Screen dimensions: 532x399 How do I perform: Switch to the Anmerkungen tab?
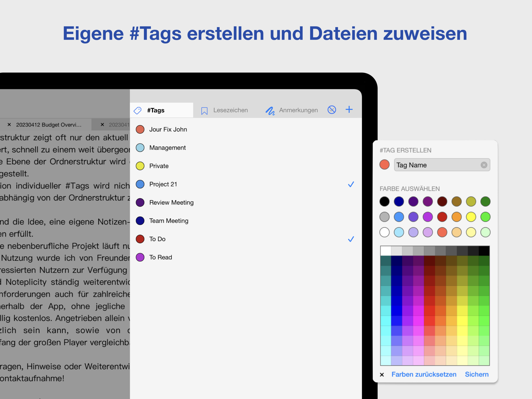292,110
